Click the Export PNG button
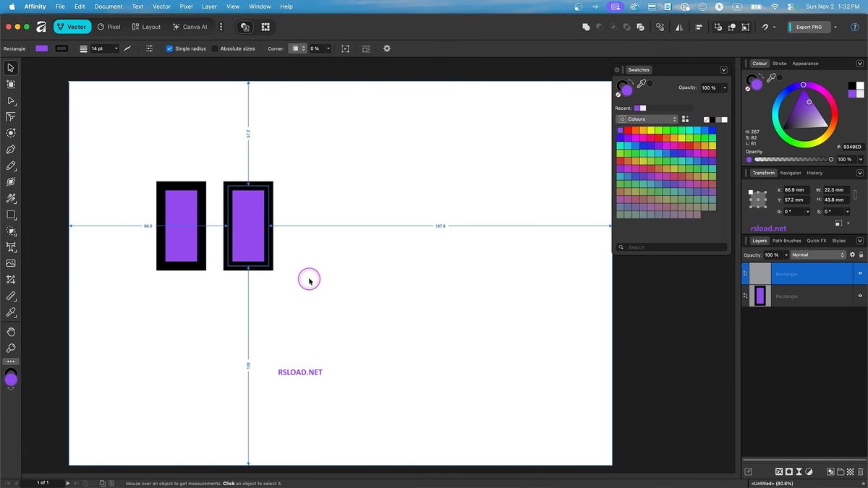This screenshot has height=488, width=868. (809, 27)
